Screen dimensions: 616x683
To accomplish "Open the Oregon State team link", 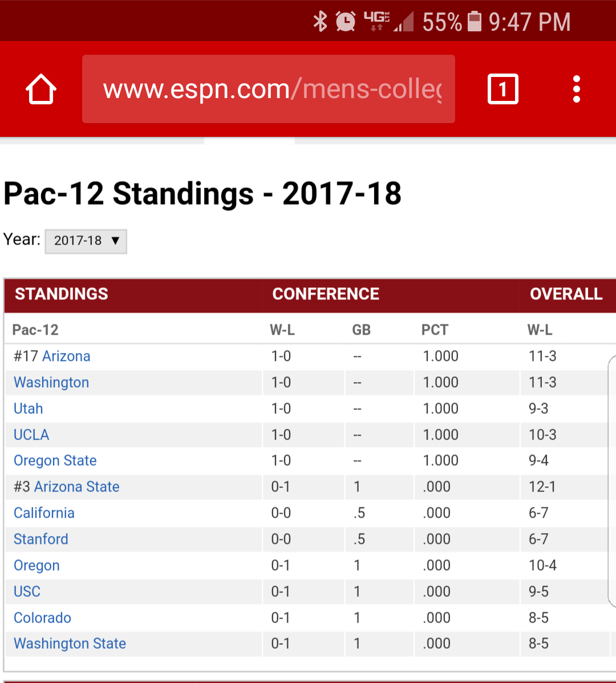I will click(x=55, y=461).
